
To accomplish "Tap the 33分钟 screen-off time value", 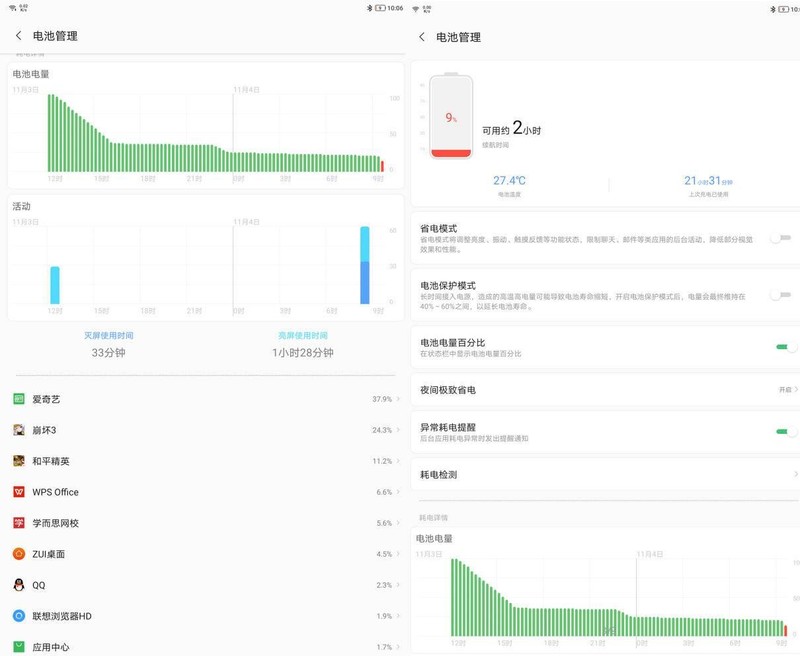I will click(x=109, y=352).
